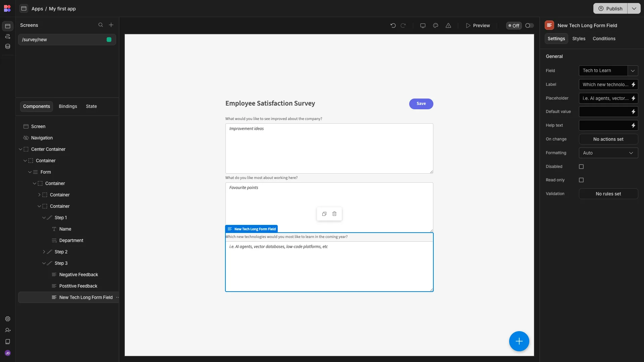Open the device preview screen icon
The image size is (644, 362).
[x=423, y=25]
